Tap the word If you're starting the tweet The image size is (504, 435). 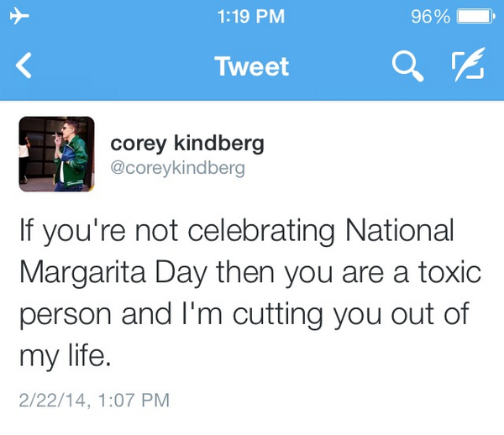(58, 230)
